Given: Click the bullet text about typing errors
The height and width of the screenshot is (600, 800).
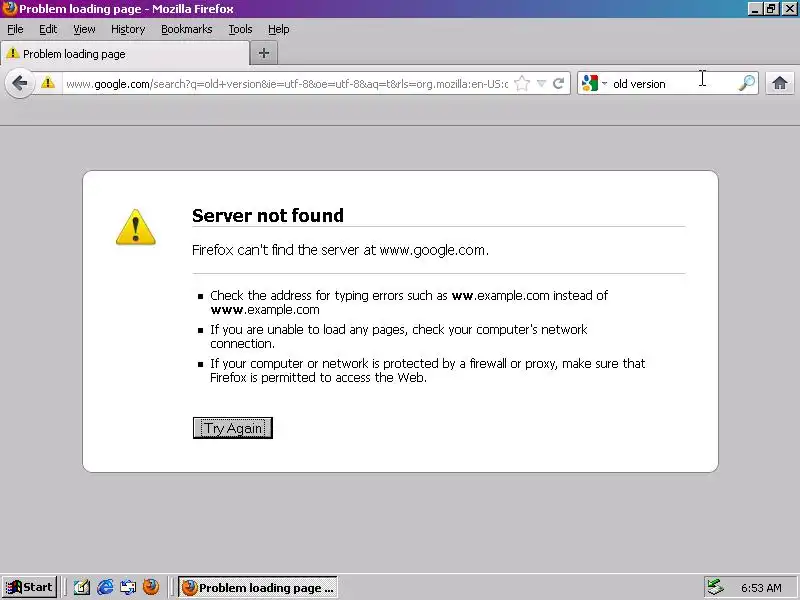Looking at the screenshot, I should click(x=409, y=303).
